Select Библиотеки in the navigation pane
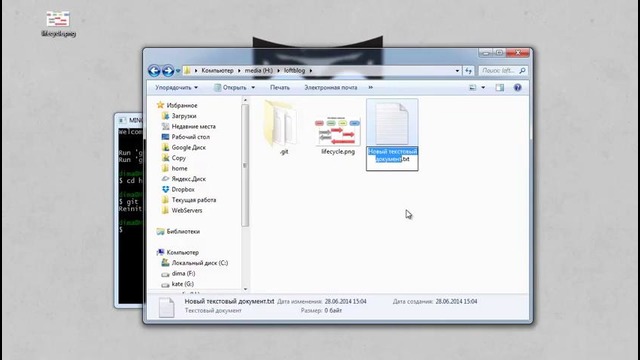Screen dimensions: 640x360 [x=183, y=231]
